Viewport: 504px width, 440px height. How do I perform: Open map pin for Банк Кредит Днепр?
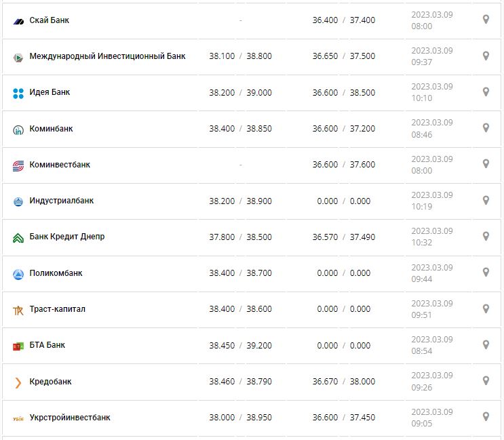(x=486, y=236)
